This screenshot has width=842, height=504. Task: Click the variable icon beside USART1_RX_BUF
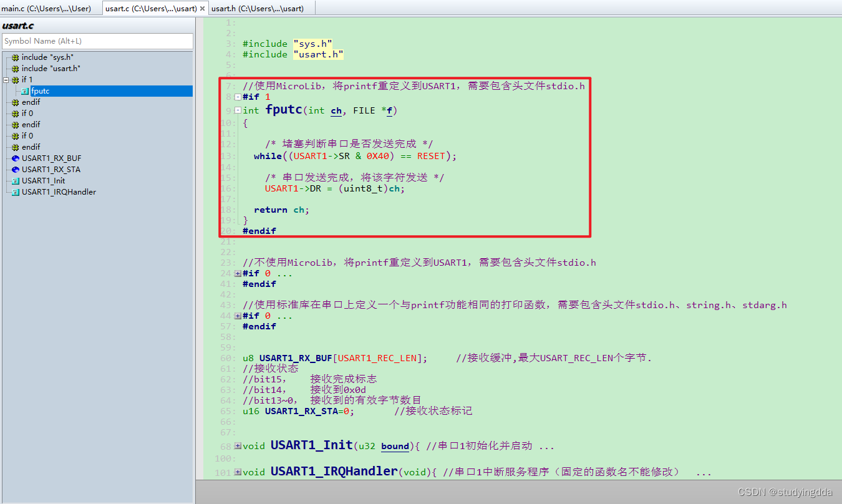coord(15,158)
